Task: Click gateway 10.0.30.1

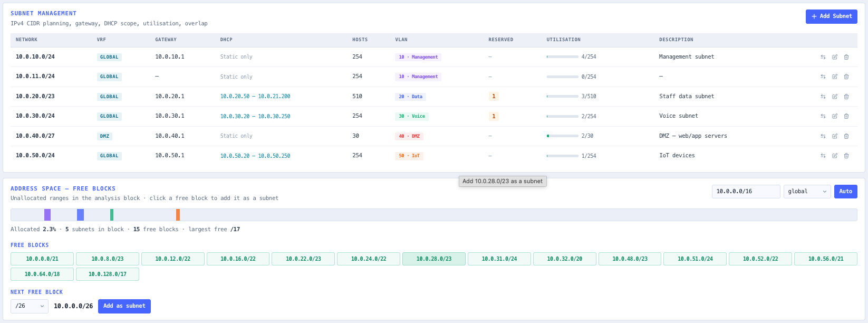Action: point(170,116)
